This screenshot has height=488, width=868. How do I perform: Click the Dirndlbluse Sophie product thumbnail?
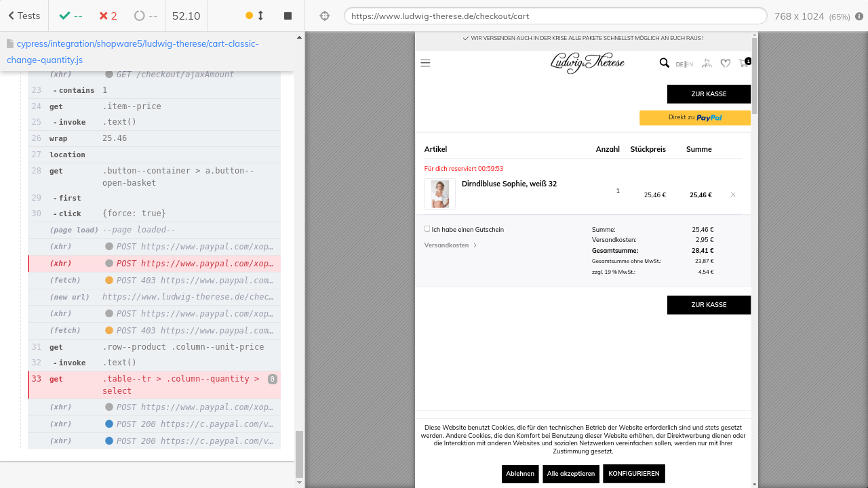click(x=439, y=194)
